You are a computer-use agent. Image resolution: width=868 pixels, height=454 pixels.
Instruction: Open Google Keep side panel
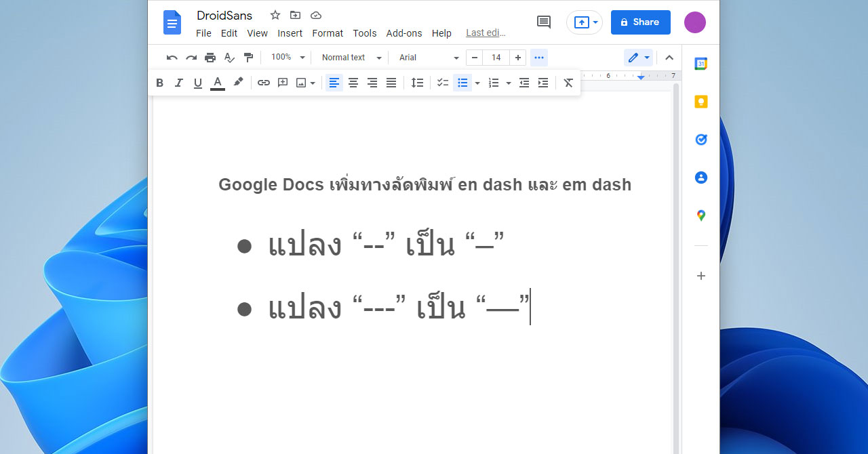(x=701, y=102)
